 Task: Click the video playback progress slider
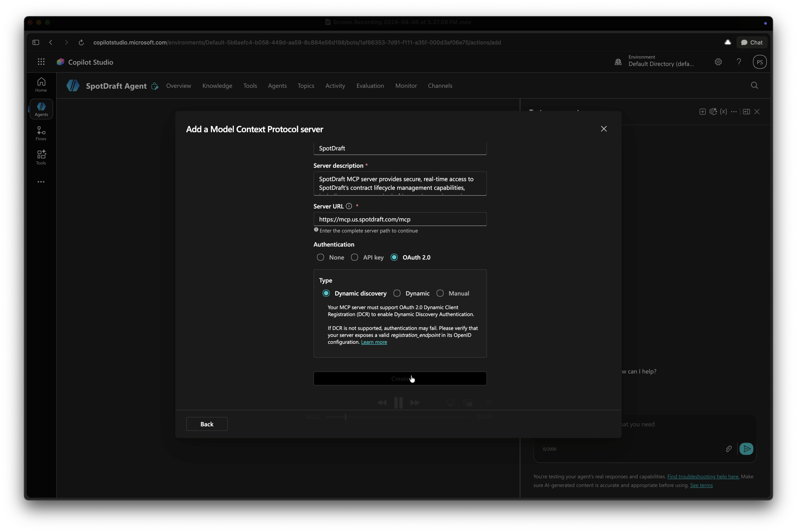(x=398, y=417)
